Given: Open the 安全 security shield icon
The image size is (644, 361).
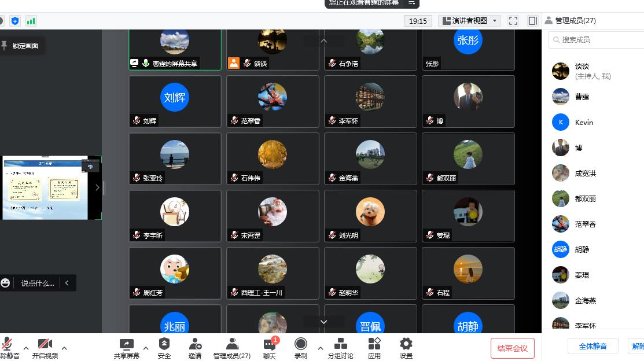Looking at the screenshot, I should 164,344.
